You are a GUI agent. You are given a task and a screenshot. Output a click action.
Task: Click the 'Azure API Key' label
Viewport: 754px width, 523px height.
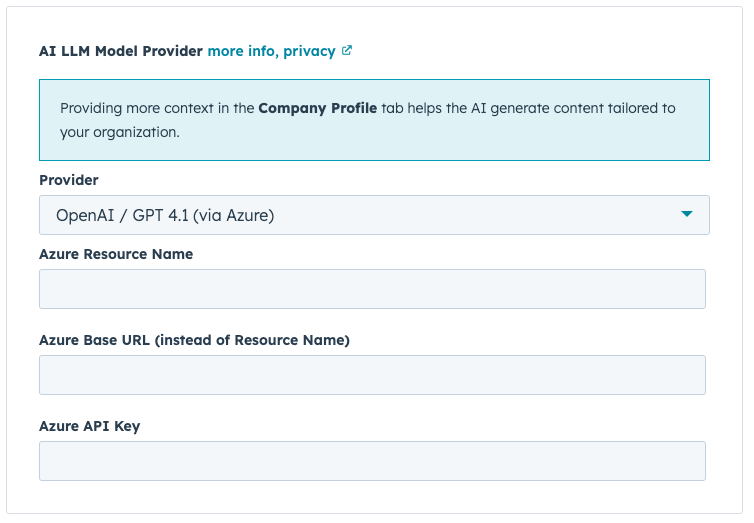90,426
